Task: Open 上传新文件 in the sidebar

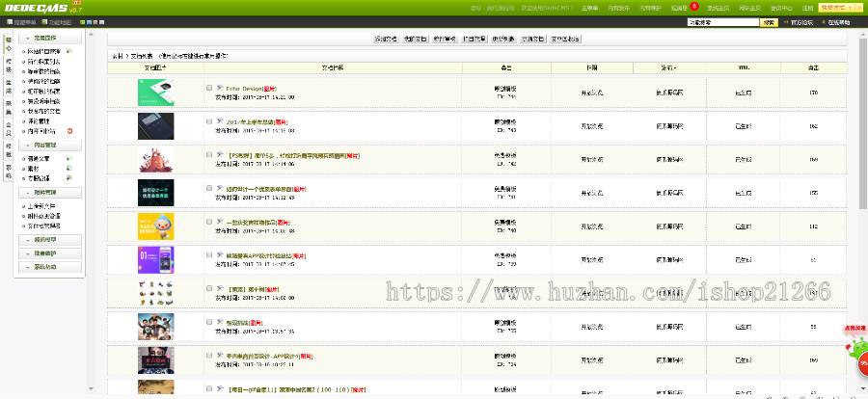Action: tap(41, 205)
